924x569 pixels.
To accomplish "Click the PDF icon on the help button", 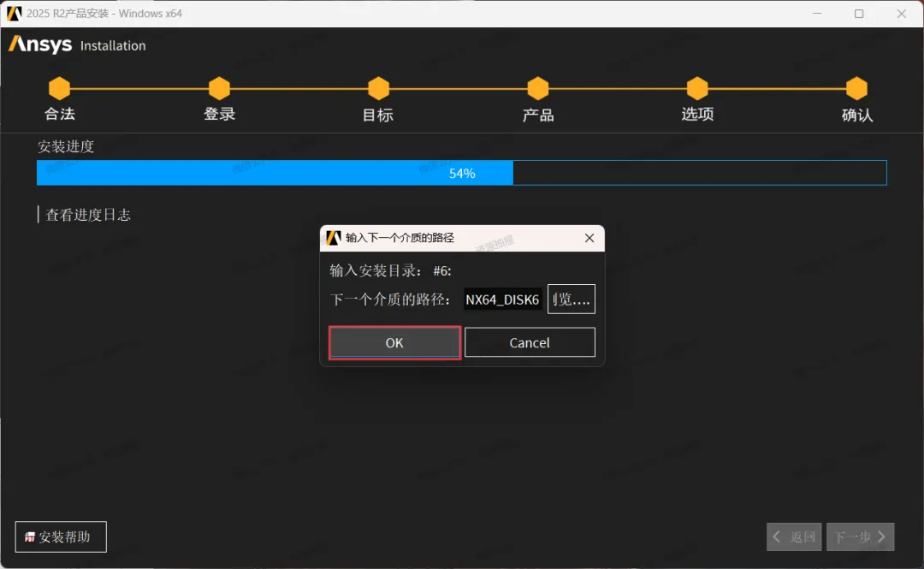I will pos(29,537).
